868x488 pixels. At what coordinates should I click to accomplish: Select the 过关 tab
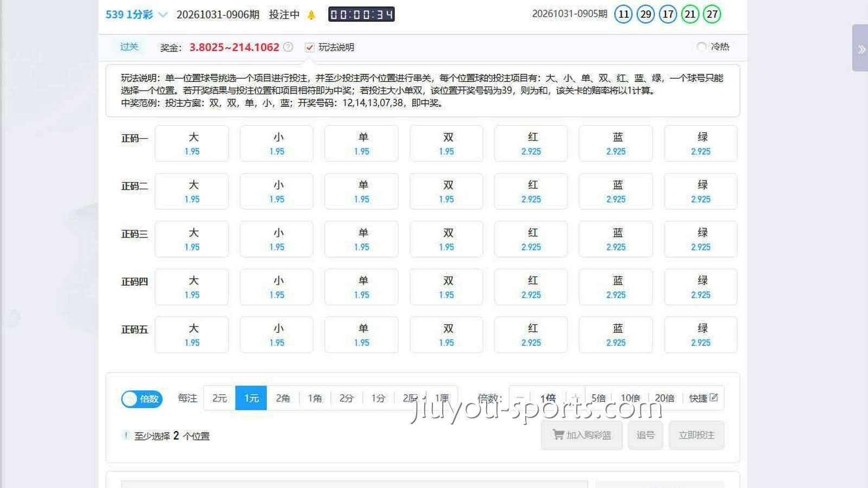click(x=129, y=47)
